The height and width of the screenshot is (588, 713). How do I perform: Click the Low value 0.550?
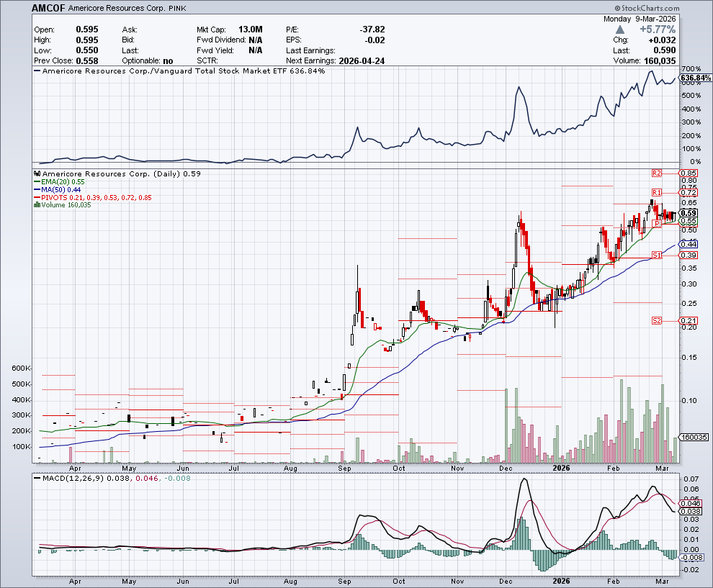coord(87,50)
